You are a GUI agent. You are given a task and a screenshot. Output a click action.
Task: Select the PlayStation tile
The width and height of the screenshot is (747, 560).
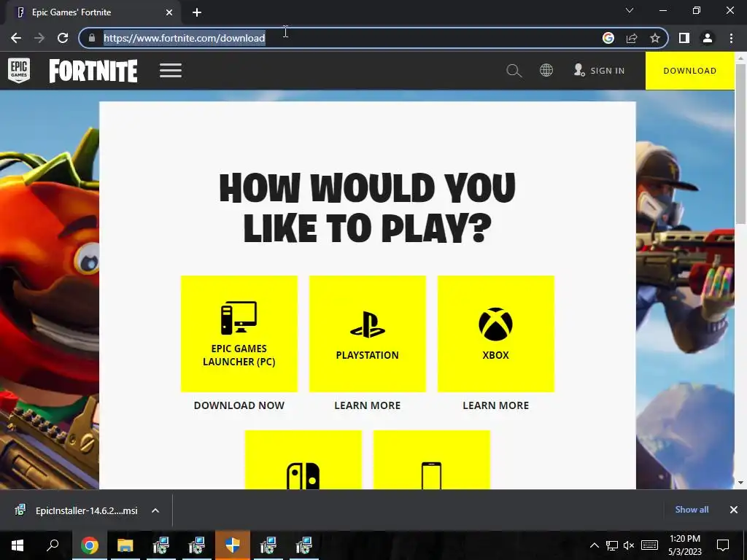click(368, 334)
